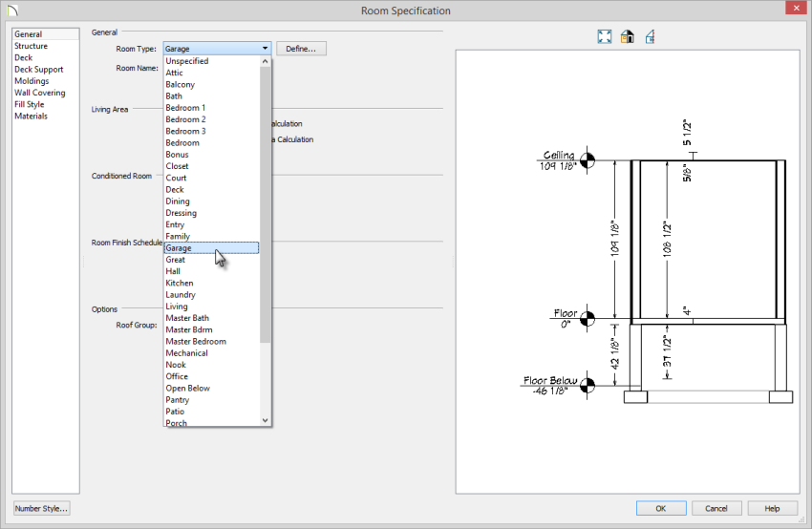Select Office room type
The width and height of the screenshot is (812, 529).
[x=211, y=376]
